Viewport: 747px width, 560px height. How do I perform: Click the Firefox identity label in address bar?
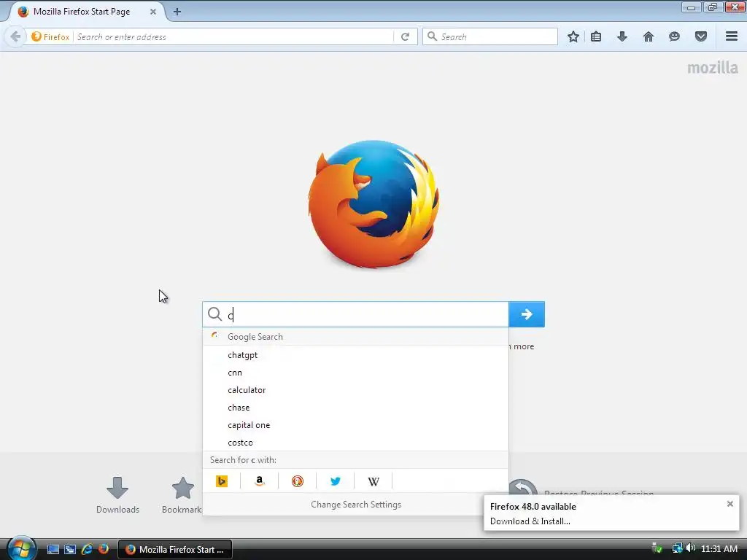tap(50, 36)
